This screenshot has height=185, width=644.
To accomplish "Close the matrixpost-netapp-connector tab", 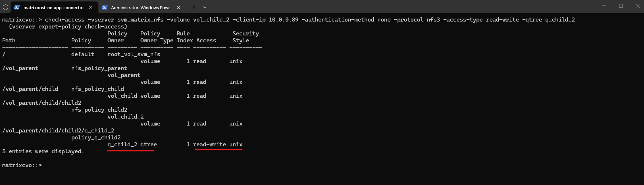I will (x=90, y=7).
